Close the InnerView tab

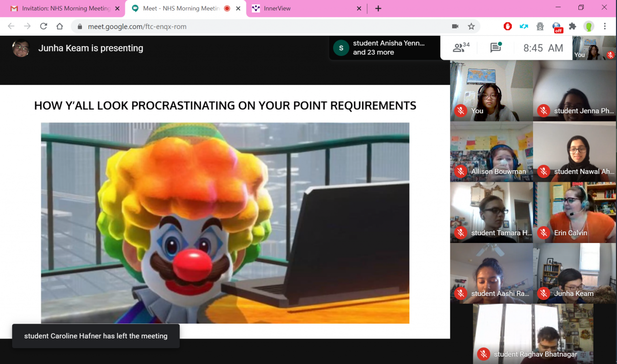point(359,8)
